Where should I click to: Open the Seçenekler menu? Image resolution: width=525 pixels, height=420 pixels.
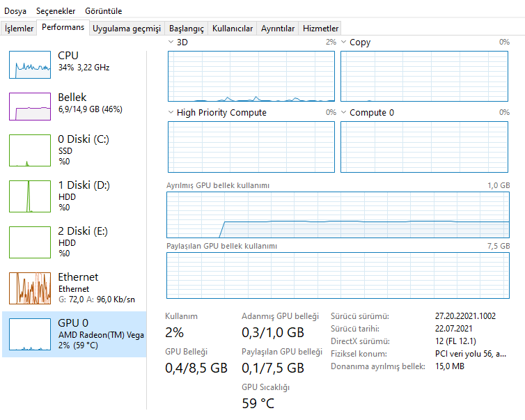(x=55, y=11)
